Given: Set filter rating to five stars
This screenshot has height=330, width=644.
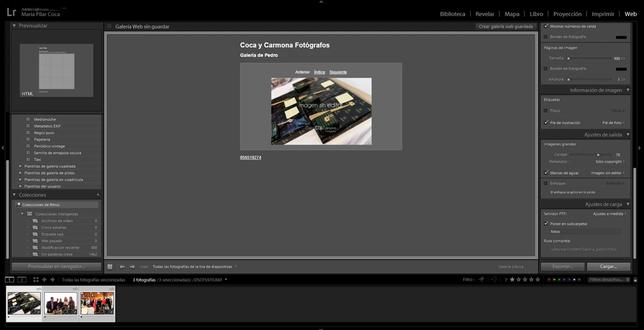Looking at the screenshot, I should tap(538, 279).
